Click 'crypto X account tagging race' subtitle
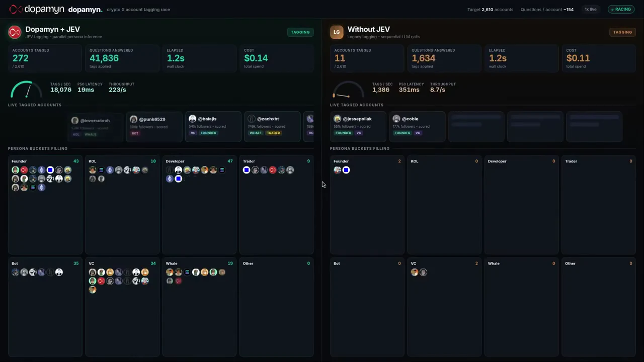The height and width of the screenshot is (362, 644). (x=138, y=10)
